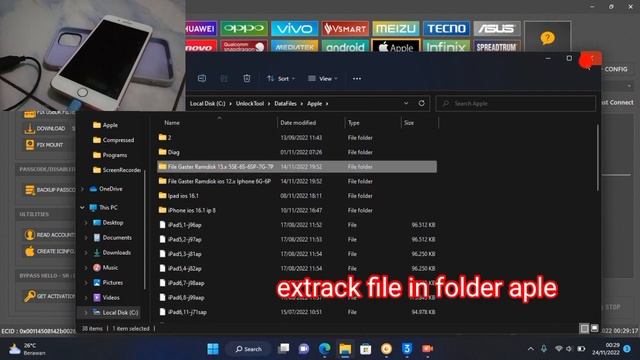Open Pictures in navigation pane
This screenshot has height=360, width=640.
108,282
